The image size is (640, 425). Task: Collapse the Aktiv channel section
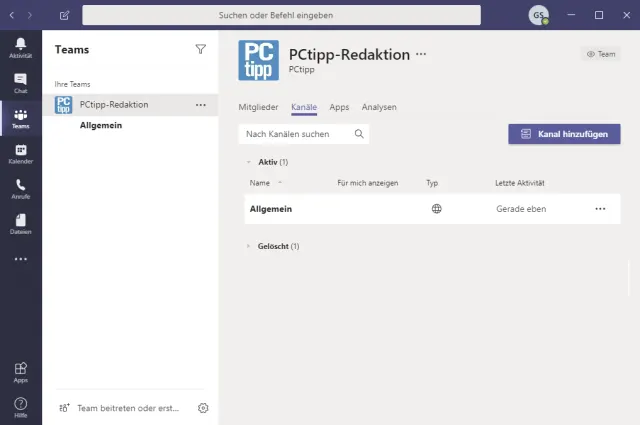click(249, 162)
